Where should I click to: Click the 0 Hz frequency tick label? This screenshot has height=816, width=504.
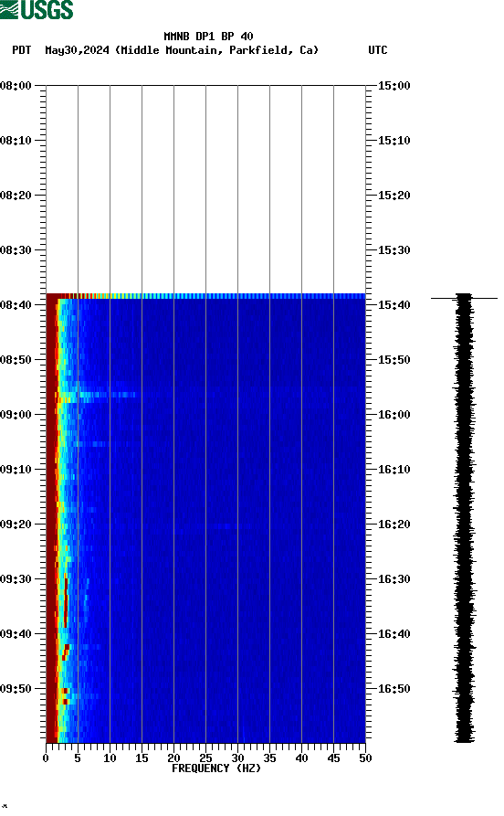click(46, 758)
